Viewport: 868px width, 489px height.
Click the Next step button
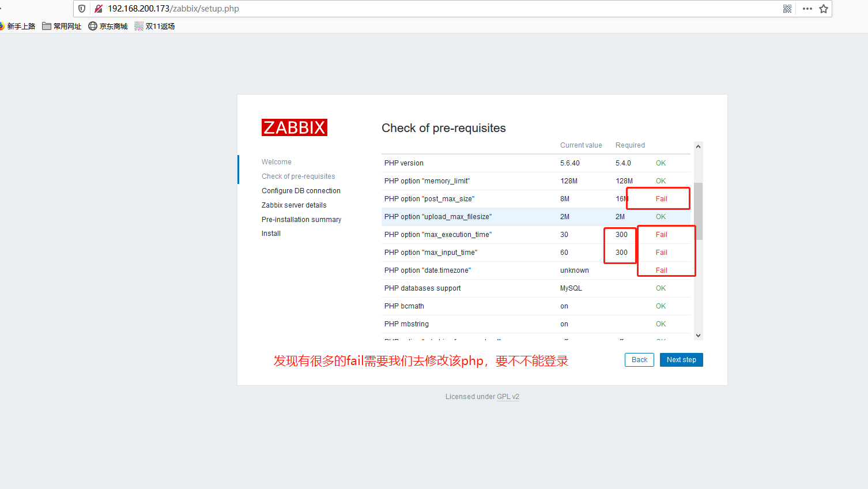[681, 360]
